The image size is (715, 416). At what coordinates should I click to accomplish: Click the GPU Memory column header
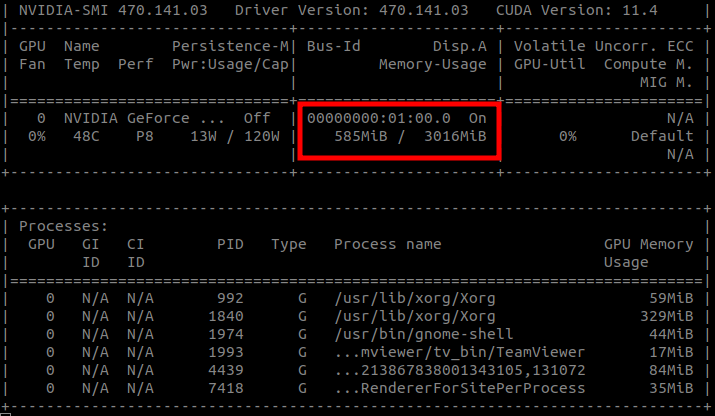pyautogui.click(x=648, y=244)
